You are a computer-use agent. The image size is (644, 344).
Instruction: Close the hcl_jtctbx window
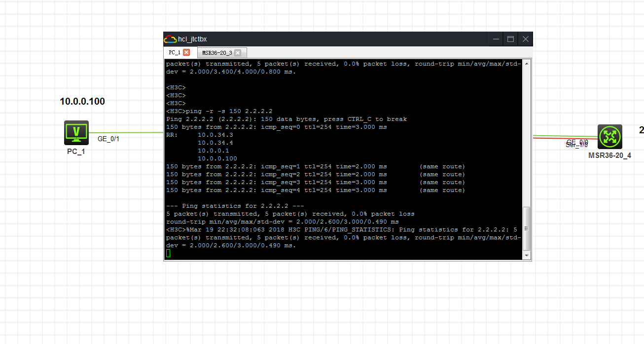(526, 39)
